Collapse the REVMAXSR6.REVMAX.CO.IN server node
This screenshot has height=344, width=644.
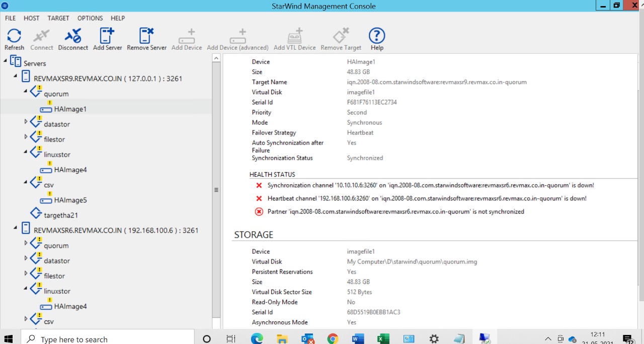point(16,228)
